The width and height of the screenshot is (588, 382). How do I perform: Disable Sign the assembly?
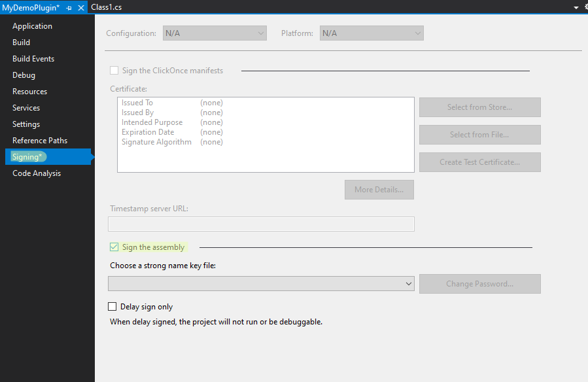pyautogui.click(x=114, y=247)
